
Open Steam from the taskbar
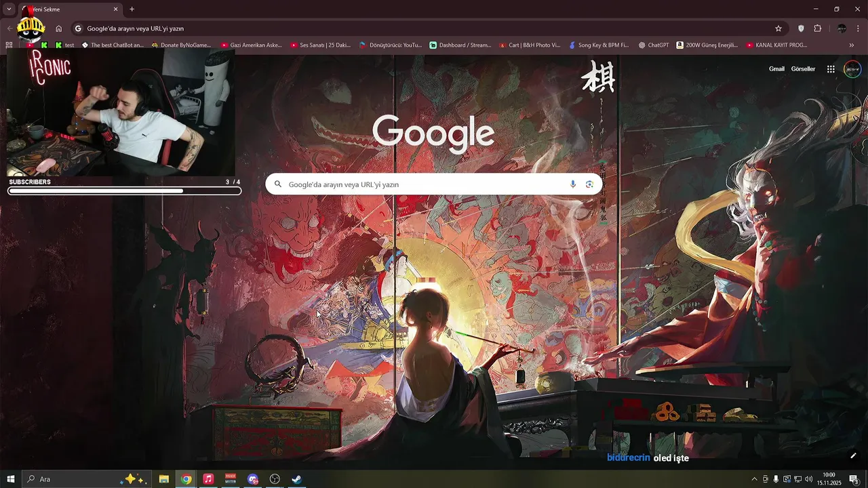pyautogui.click(x=297, y=479)
